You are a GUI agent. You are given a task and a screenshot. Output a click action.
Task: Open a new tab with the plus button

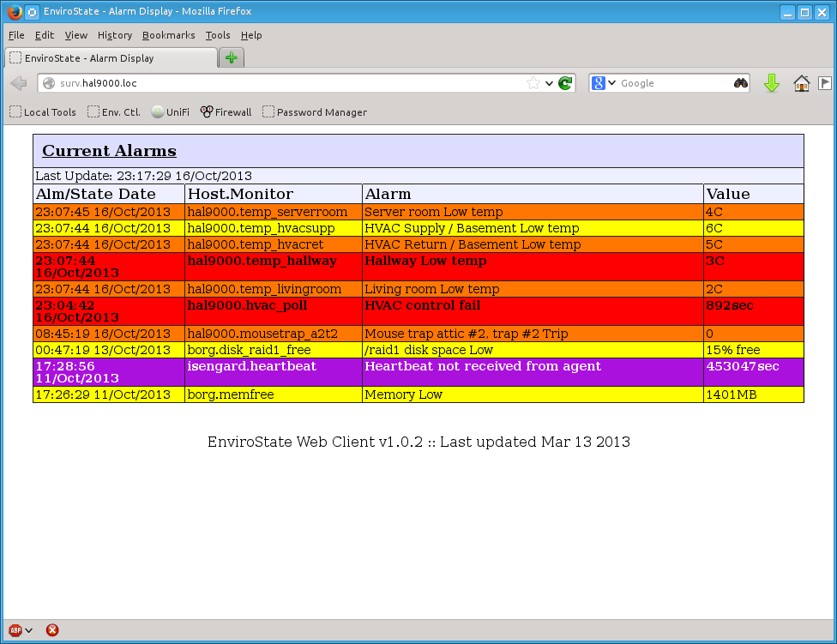(x=232, y=57)
